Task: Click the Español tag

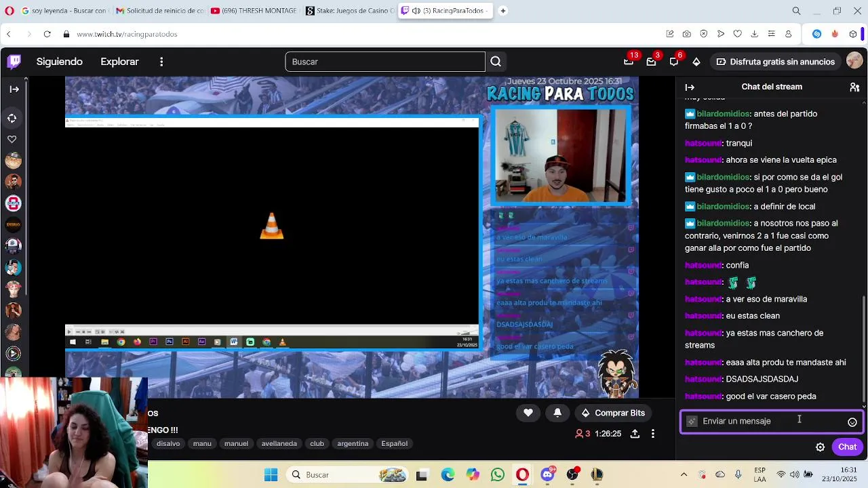Action: coord(395,443)
